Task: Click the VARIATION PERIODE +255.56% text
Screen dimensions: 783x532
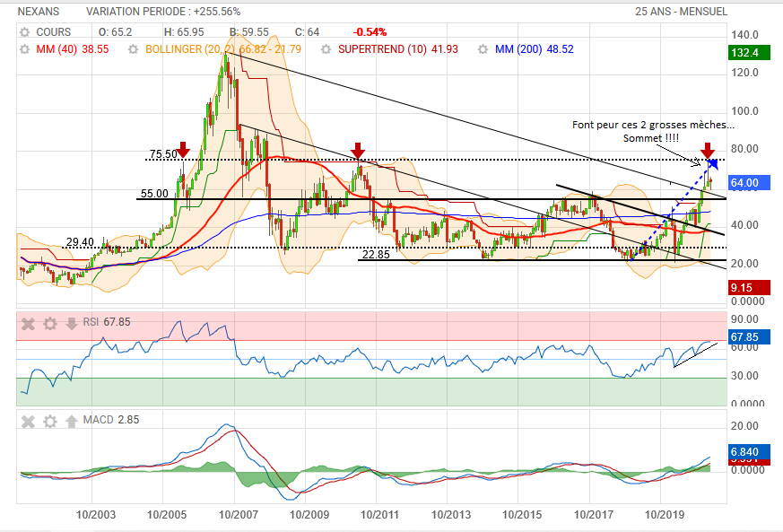Action: (163, 12)
